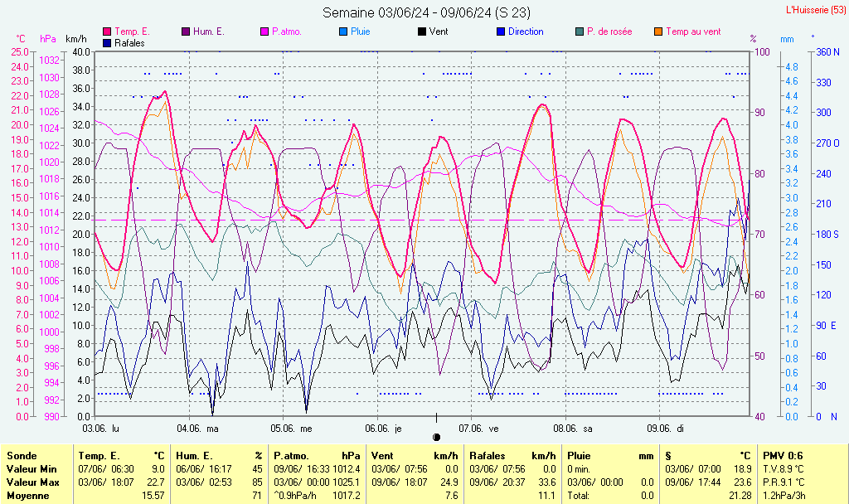The height and width of the screenshot is (504, 849).
Task: Click the 'mm' unit label above the rain axis
Action: [x=787, y=39]
